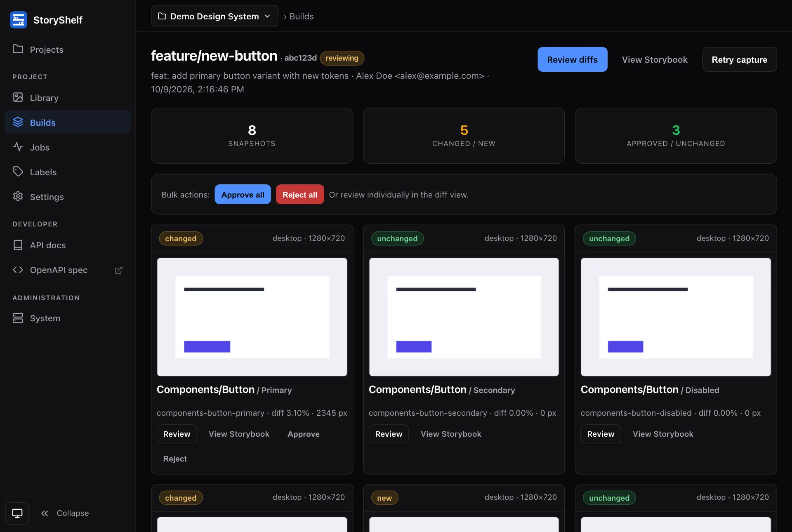Click the 8 Snapshots stat card
Viewport: 792px width, 532px height.
coord(252,136)
